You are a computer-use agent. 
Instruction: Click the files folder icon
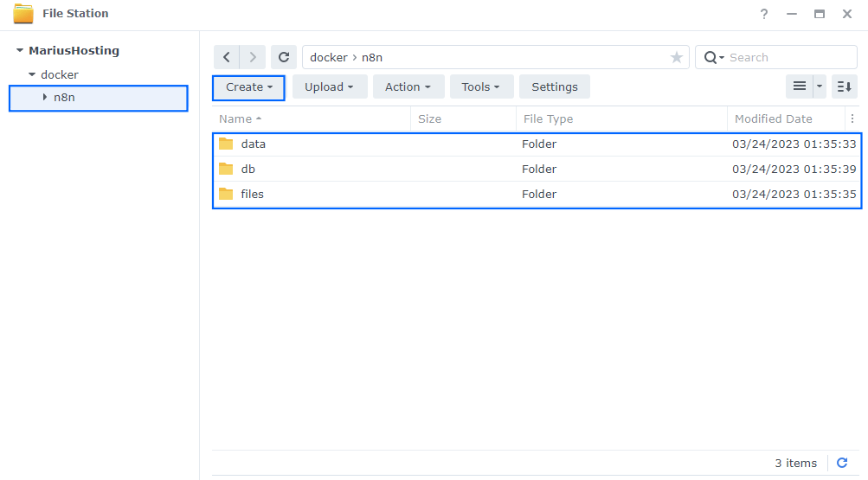pyautogui.click(x=226, y=194)
